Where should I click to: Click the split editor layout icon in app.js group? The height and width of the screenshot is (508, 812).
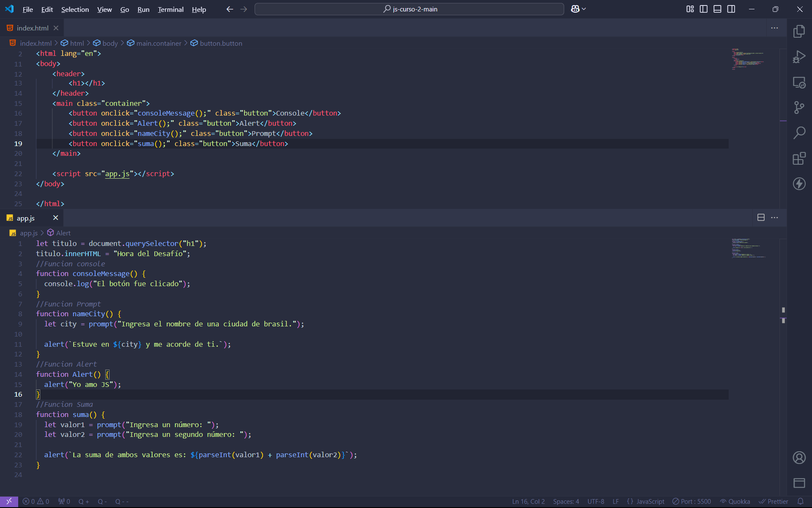pyautogui.click(x=761, y=218)
